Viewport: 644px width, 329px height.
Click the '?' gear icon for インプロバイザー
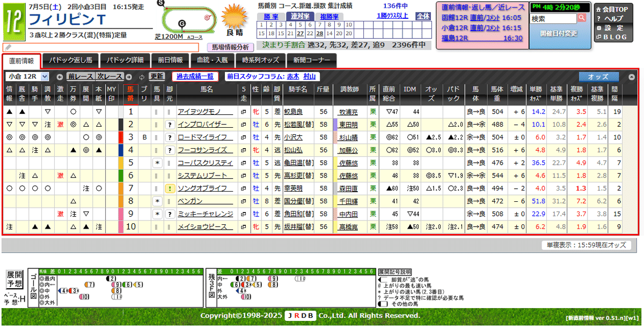(170, 124)
